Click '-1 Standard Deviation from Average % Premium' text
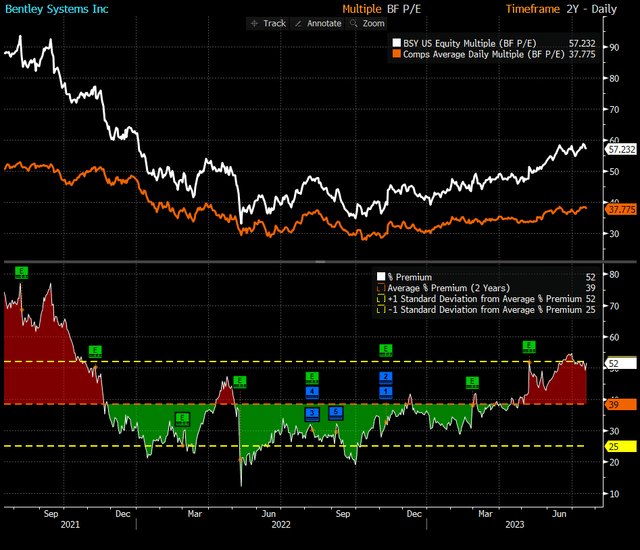 click(484, 310)
